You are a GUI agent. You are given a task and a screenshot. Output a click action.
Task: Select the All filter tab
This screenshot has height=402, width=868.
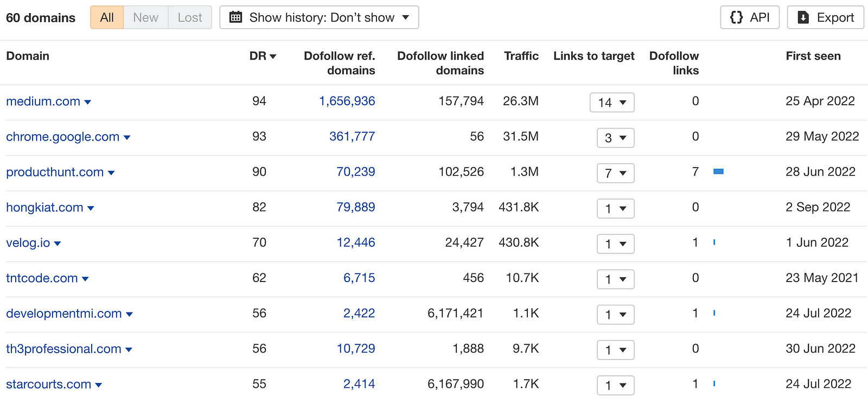click(x=107, y=17)
